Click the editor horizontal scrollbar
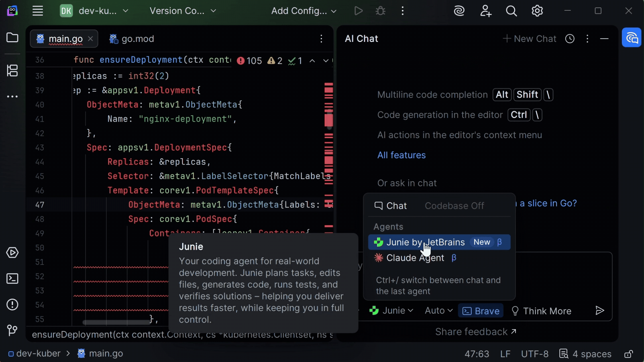 tap(116, 322)
